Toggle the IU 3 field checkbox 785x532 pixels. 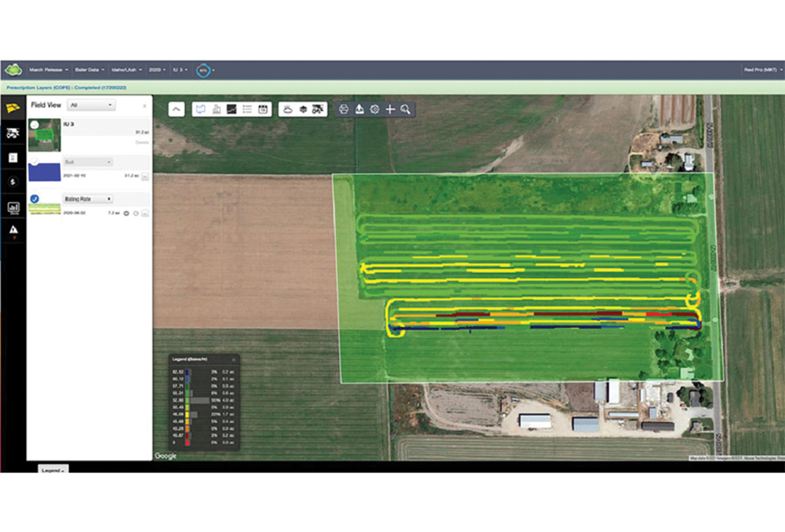tap(35, 125)
